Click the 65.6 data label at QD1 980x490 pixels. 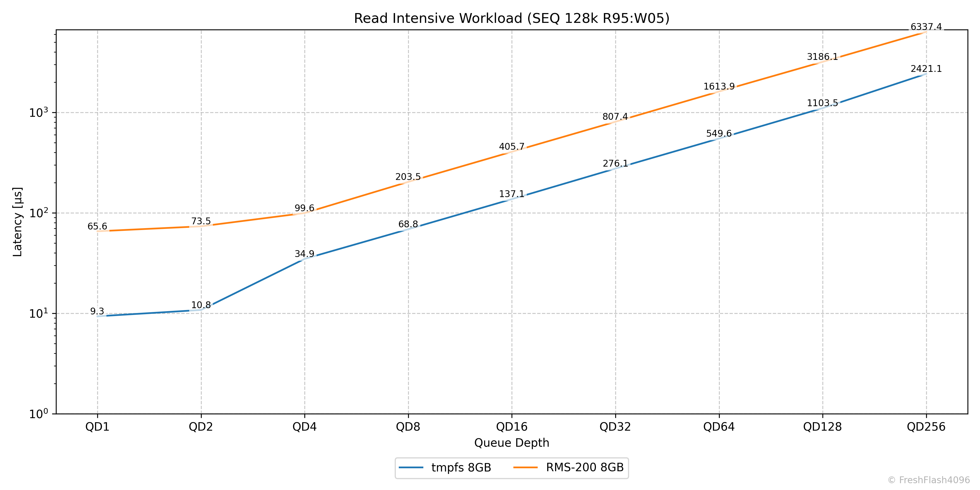(x=97, y=227)
